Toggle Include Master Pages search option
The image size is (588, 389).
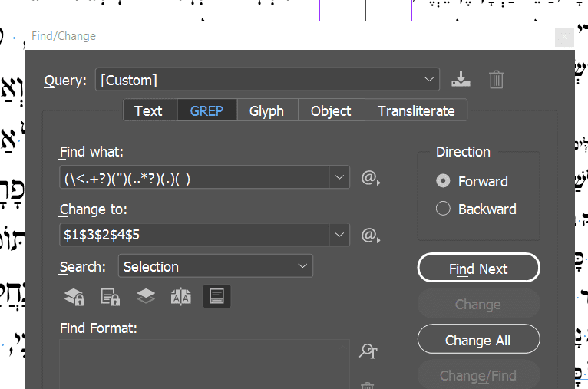coord(181,297)
